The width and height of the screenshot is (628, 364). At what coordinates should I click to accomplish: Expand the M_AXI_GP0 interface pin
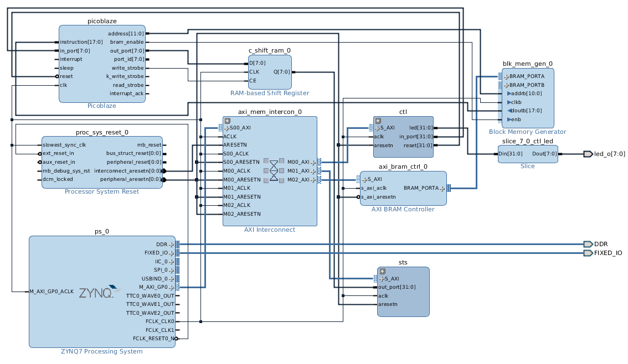tap(172, 288)
